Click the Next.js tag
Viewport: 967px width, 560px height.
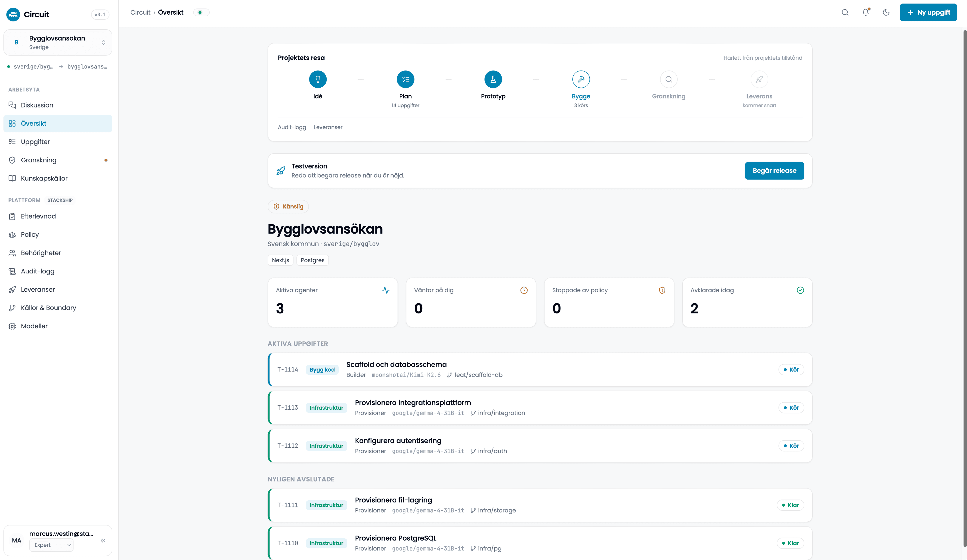[x=281, y=260]
